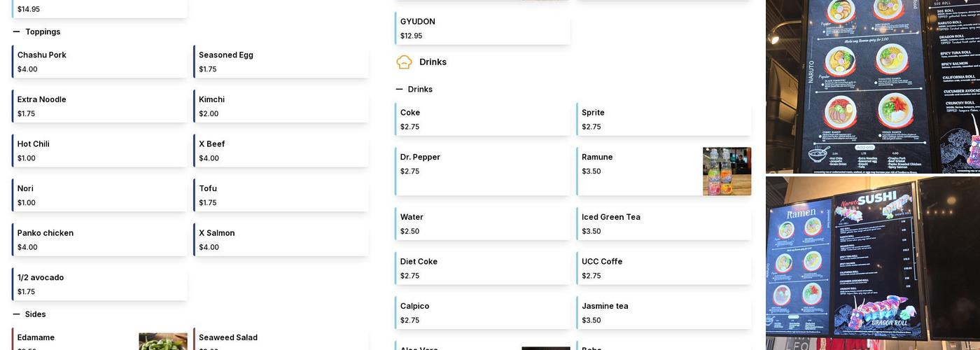Pick Coke from the drinks
Viewport: 980px width, 350px height.
(482, 119)
